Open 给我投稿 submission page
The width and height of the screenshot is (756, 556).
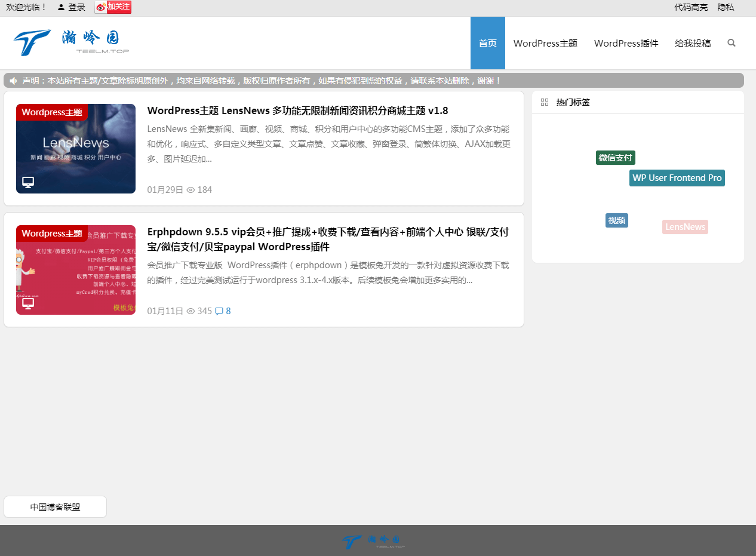[x=693, y=43]
